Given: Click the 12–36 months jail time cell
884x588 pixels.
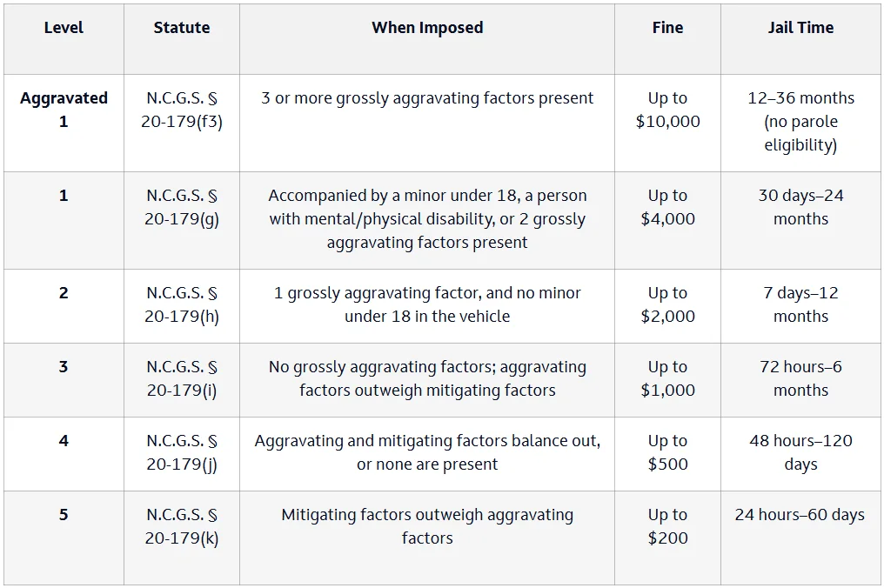Looking at the screenshot, I should click(800, 123).
